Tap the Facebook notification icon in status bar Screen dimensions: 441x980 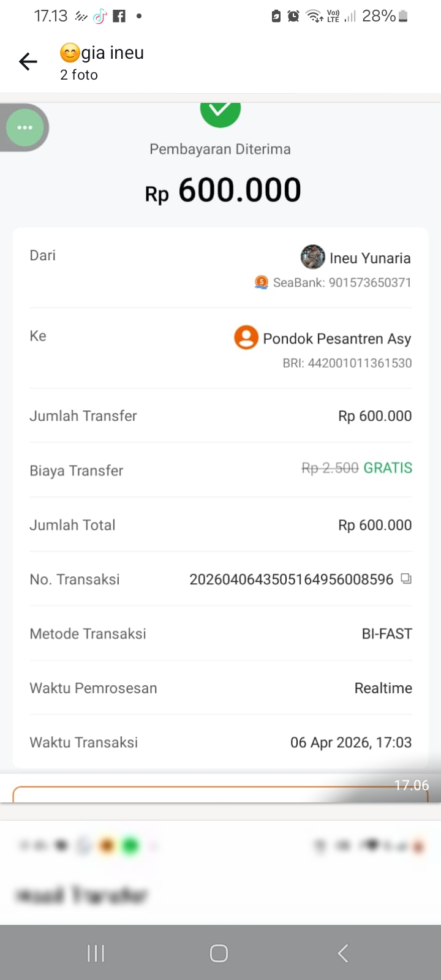(x=119, y=17)
